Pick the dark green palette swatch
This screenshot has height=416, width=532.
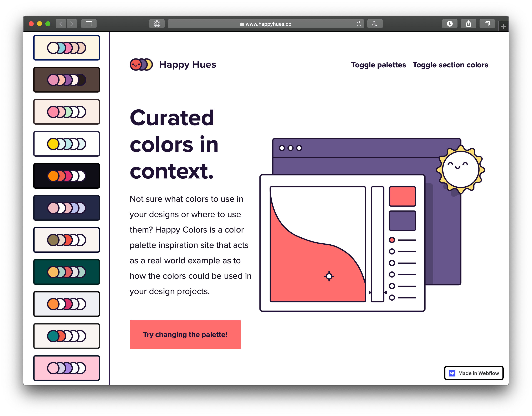pyautogui.click(x=67, y=272)
